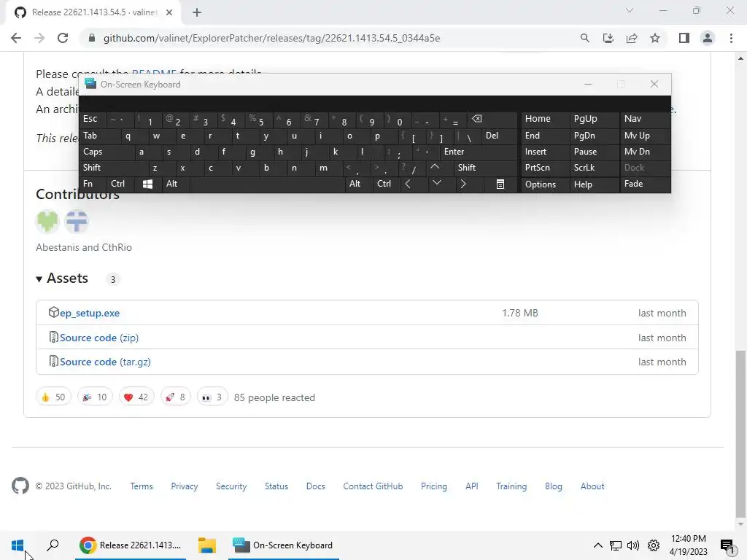
Task: Click the install app icon in address bar
Action: point(608,38)
